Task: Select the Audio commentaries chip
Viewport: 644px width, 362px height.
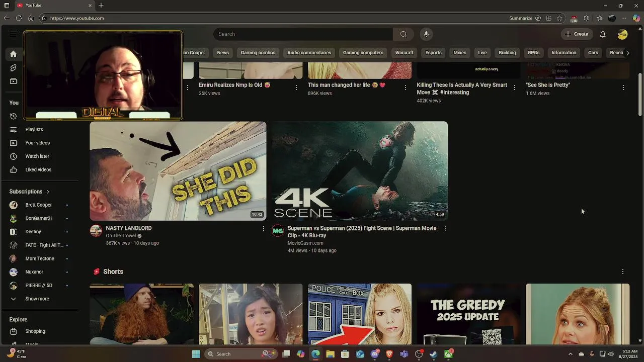Action: click(309, 53)
